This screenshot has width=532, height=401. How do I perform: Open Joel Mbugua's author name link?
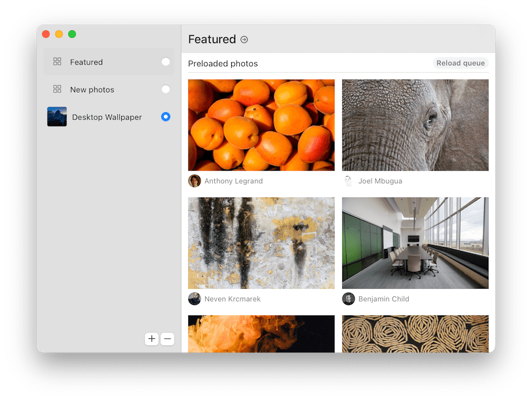point(380,181)
